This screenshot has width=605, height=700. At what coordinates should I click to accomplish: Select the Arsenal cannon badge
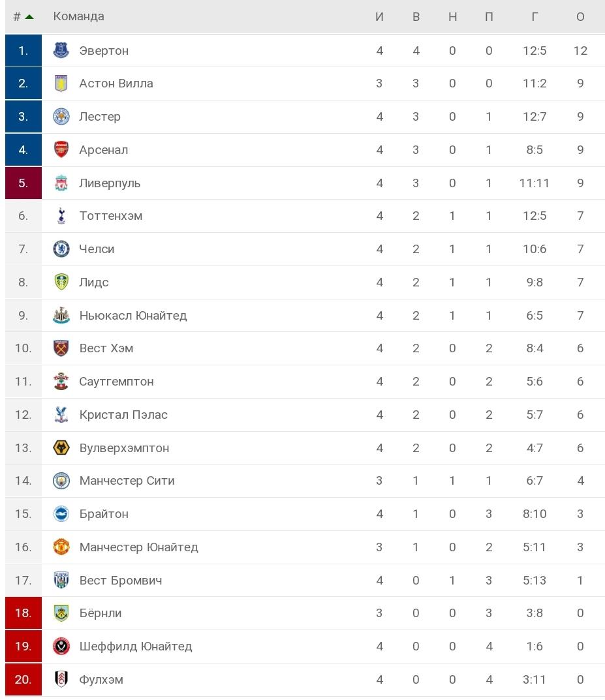click(x=60, y=149)
